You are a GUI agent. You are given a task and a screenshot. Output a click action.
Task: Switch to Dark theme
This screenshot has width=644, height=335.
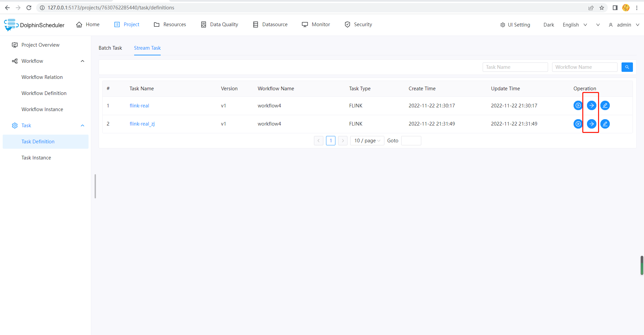[549, 25]
